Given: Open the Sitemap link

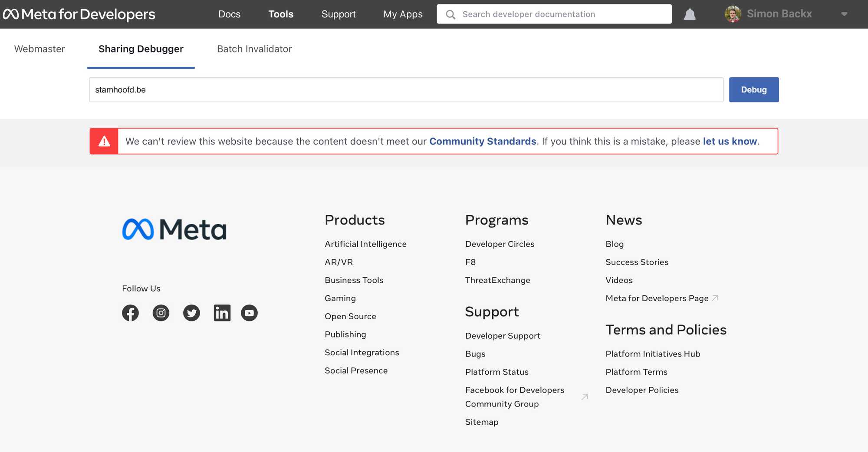Looking at the screenshot, I should (481, 422).
